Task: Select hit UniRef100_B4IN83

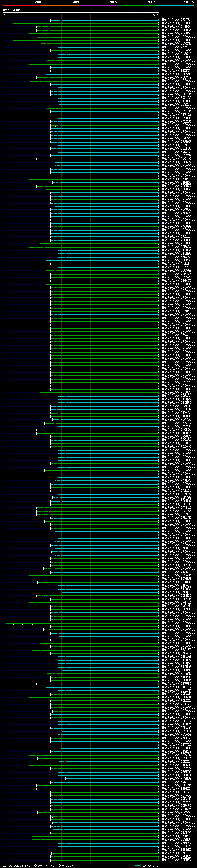Action: (x=177, y=101)
